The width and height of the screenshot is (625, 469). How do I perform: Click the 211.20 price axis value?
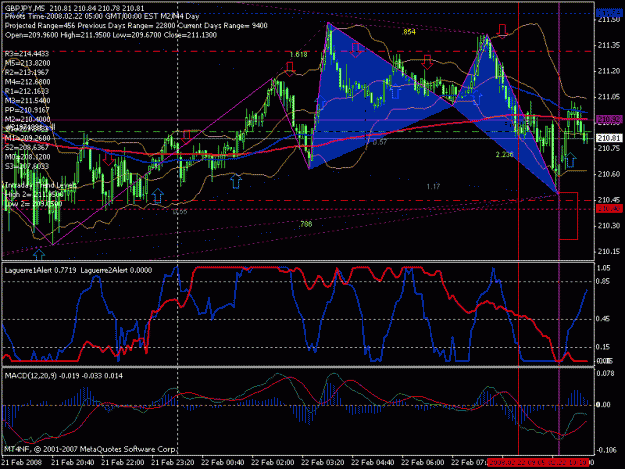609,71
